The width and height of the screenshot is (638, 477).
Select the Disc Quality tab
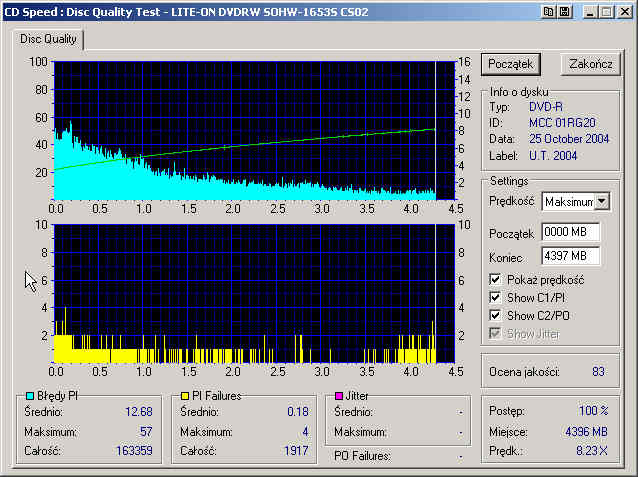[48, 39]
